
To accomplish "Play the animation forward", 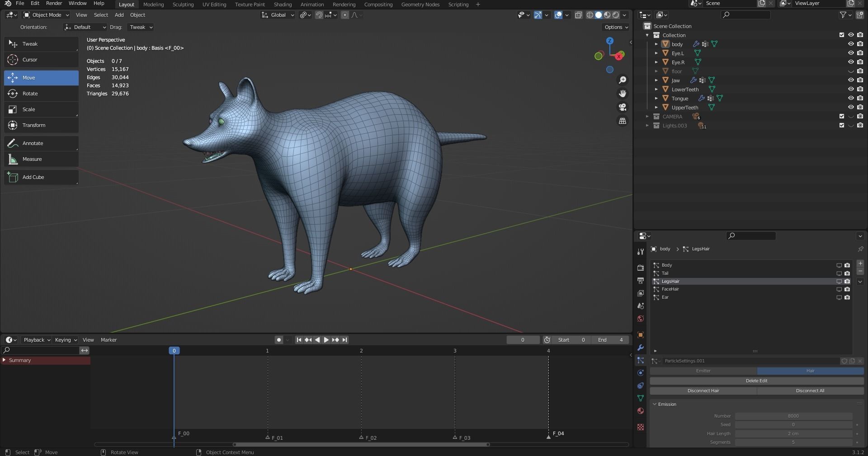I will (326, 340).
